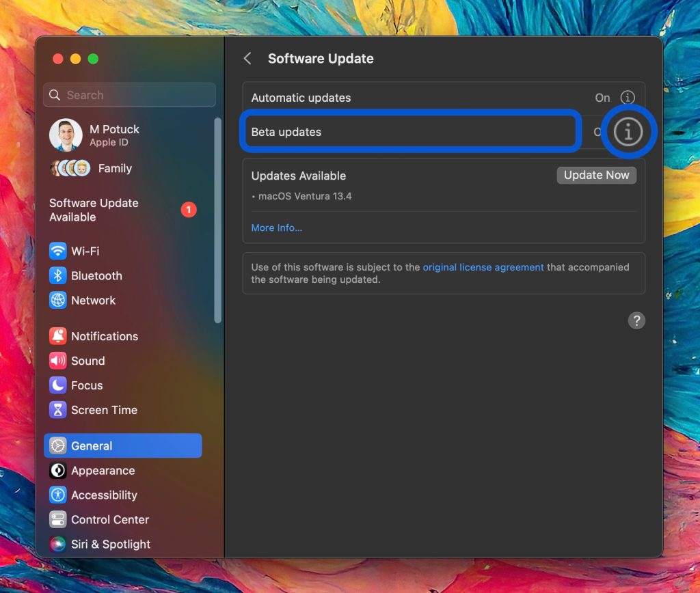Open Bluetooth settings icon
700x593 pixels.
coord(58,276)
